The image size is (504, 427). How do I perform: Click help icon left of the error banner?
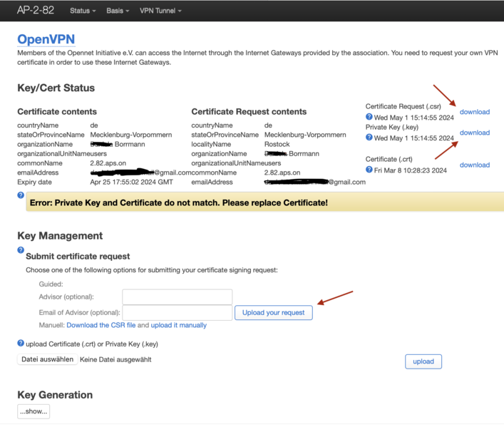coord(21,195)
